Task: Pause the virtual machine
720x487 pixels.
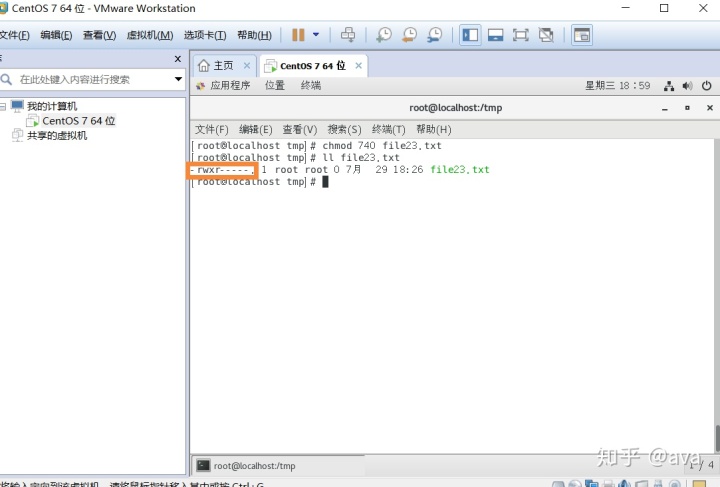Action: click(298, 35)
